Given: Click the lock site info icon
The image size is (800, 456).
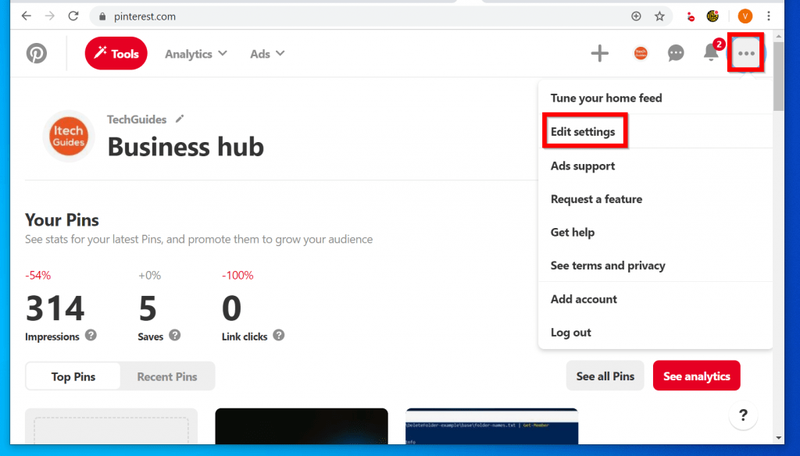Looking at the screenshot, I should coord(103,16).
